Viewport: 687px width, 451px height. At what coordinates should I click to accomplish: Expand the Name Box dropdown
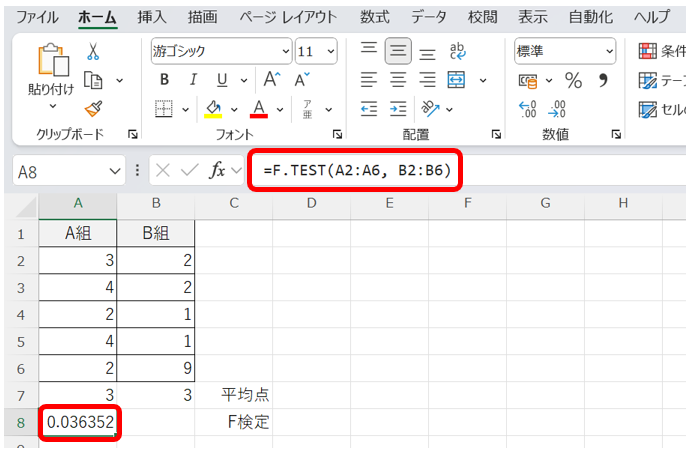(115, 171)
